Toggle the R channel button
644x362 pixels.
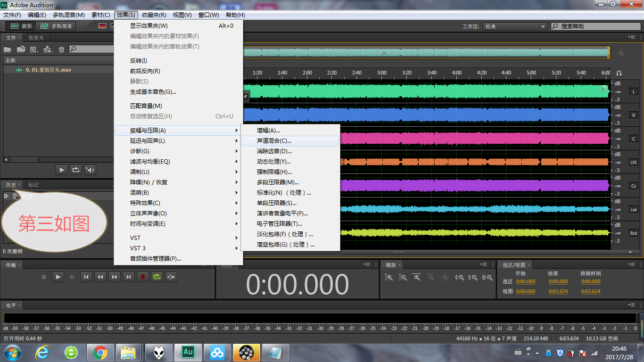click(x=634, y=115)
